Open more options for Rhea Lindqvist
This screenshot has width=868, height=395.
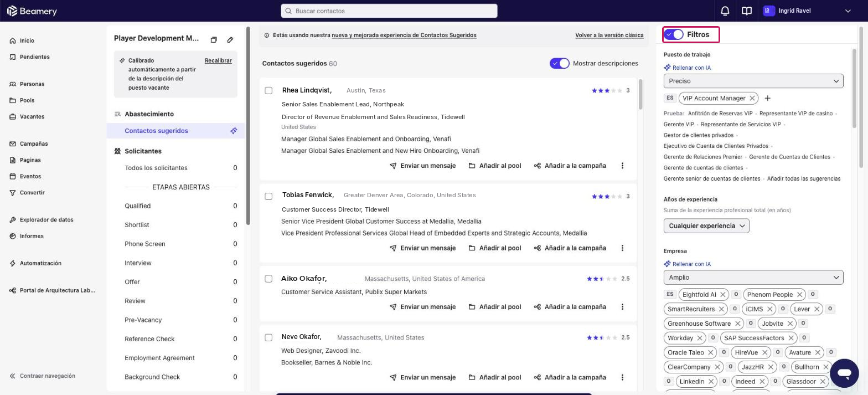click(x=622, y=166)
